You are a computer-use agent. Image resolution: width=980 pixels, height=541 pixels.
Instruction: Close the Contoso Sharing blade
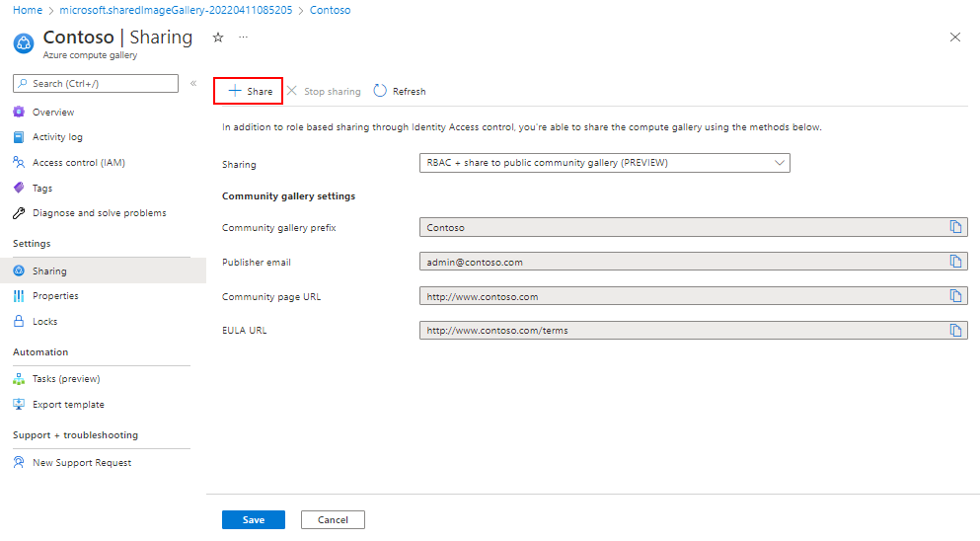[x=955, y=38]
